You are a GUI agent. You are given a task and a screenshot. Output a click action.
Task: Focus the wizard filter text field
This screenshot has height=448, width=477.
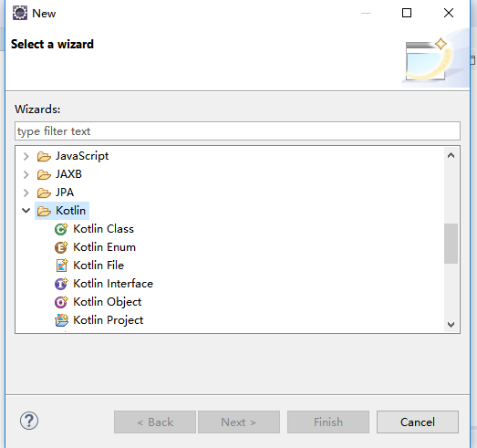click(x=237, y=131)
